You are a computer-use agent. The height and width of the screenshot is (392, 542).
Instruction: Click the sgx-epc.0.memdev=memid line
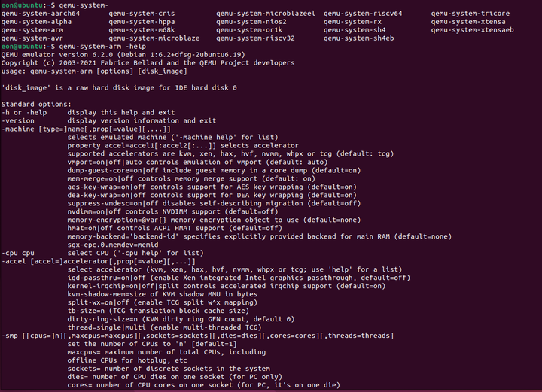[x=113, y=245]
